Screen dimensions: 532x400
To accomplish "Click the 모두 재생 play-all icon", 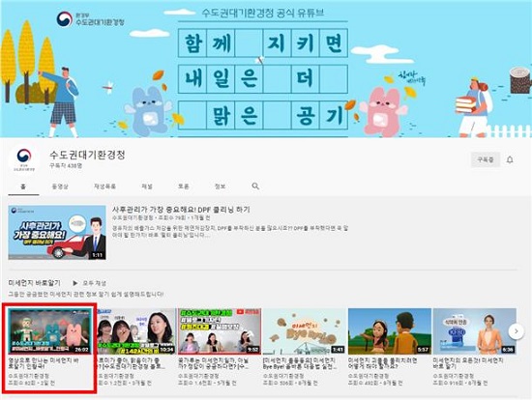I will [x=75, y=283].
